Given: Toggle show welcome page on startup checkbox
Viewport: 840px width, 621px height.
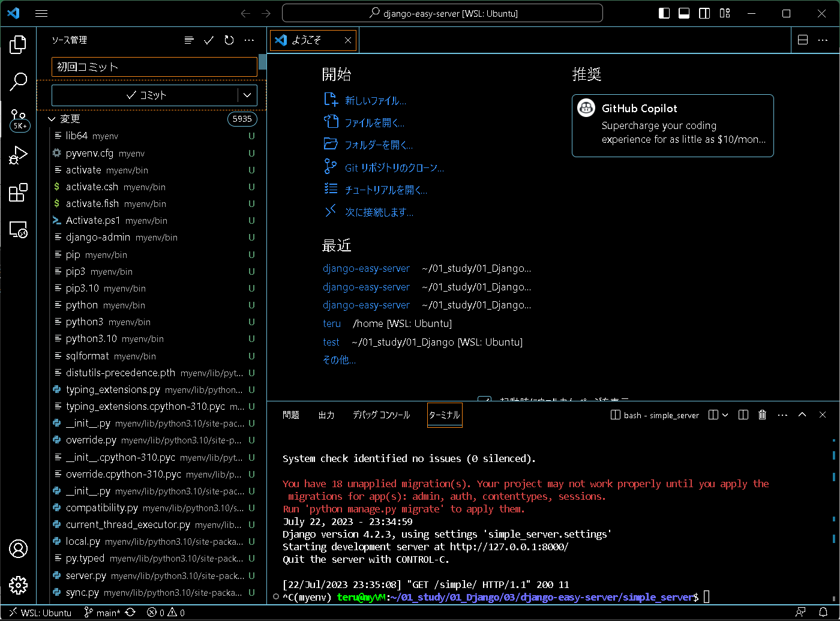Looking at the screenshot, I should pyautogui.click(x=485, y=400).
